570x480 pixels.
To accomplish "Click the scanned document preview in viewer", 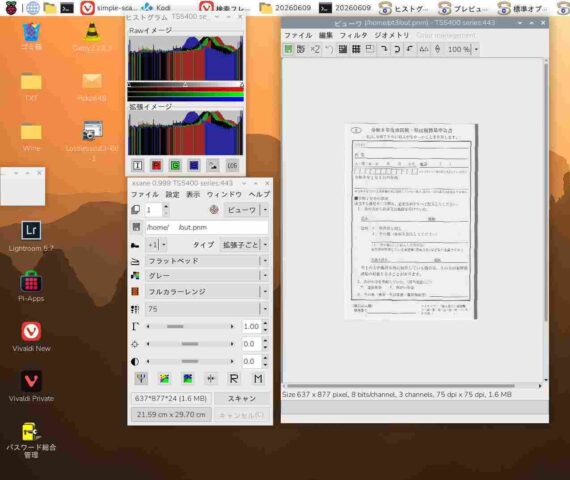I will (411, 221).
